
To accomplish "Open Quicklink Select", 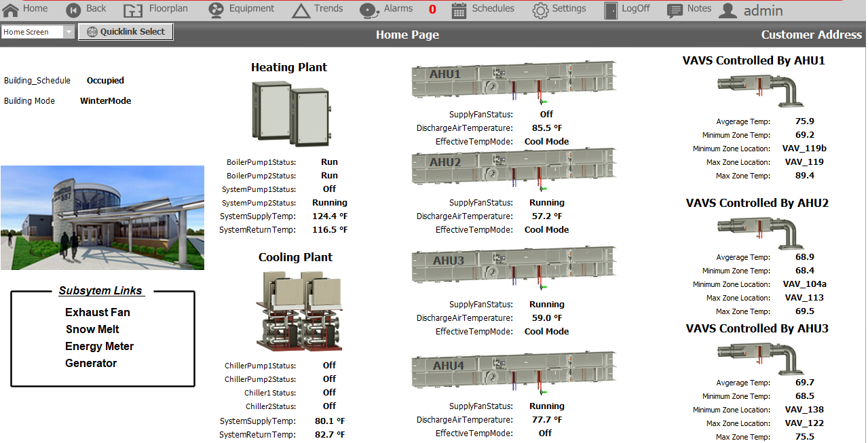I will tap(125, 31).
